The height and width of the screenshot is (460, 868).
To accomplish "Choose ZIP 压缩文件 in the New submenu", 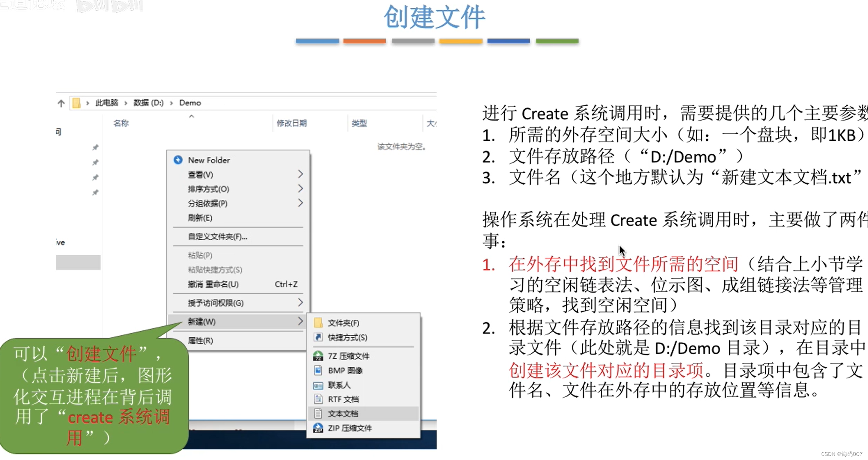I will click(x=363, y=428).
